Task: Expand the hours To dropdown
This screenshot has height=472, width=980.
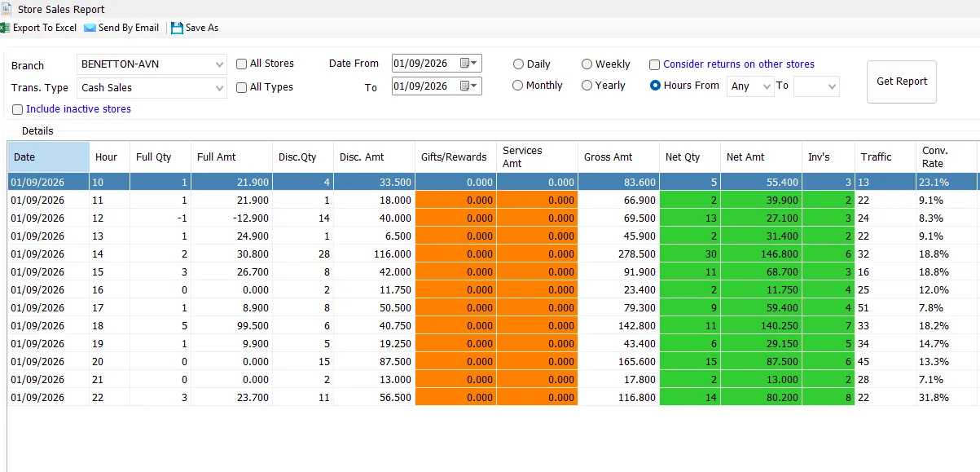Action: point(816,86)
